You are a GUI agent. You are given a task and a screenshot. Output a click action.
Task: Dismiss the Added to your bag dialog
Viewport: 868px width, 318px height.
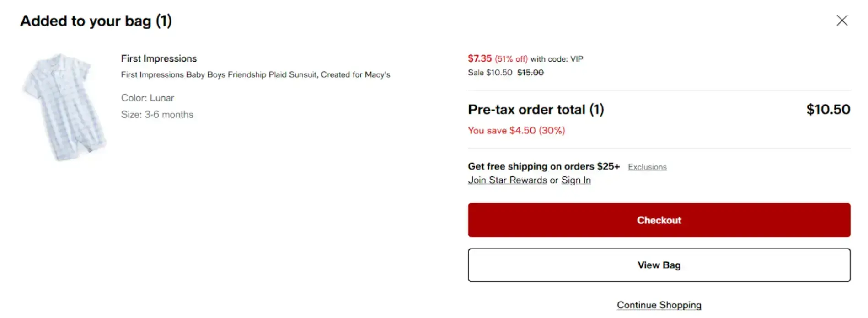(842, 20)
